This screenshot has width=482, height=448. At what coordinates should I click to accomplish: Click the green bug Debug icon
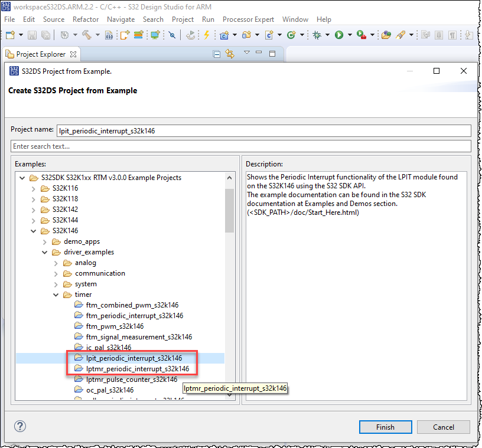point(317,35)
